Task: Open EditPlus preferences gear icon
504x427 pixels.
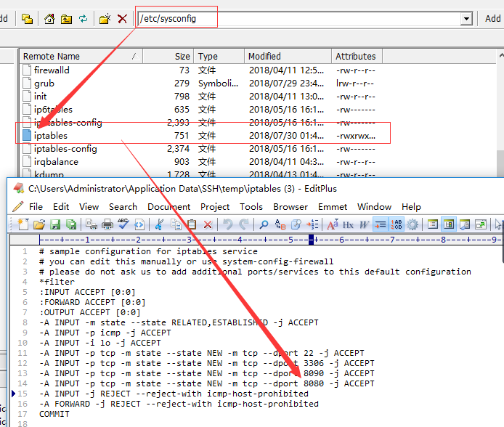Action: [412, 224]
